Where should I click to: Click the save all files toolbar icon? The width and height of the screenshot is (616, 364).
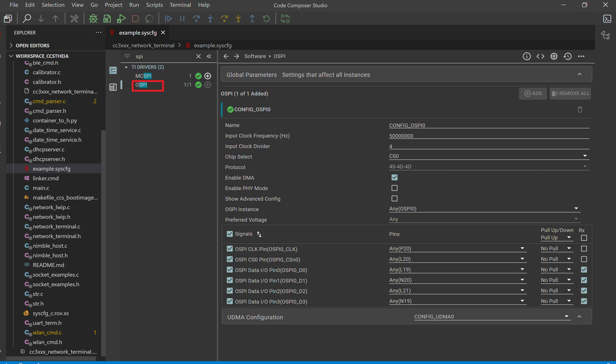(x=8, y=19)
